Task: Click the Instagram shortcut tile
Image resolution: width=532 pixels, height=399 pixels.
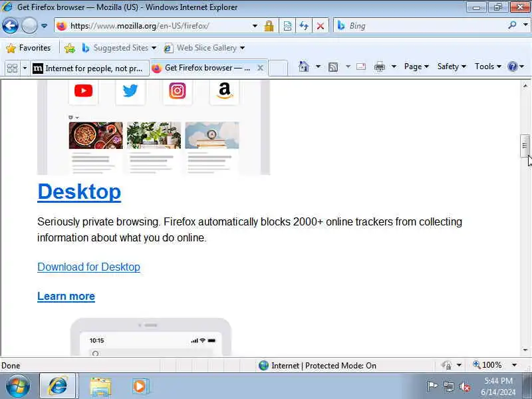Action: pyautogui.click(x=178, y=91)
